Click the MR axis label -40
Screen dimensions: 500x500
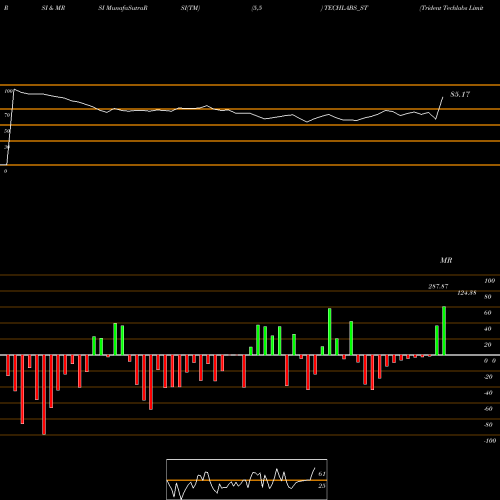pos(488,393)
